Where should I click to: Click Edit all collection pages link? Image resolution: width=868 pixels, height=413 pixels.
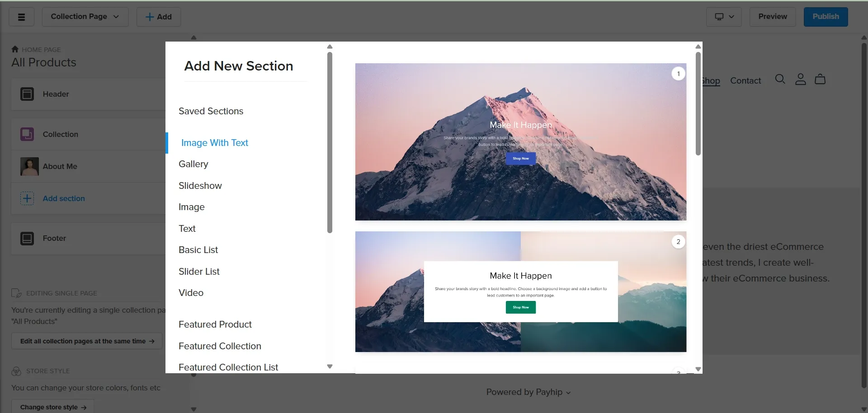pyautogui.click(x=87, y=341)
